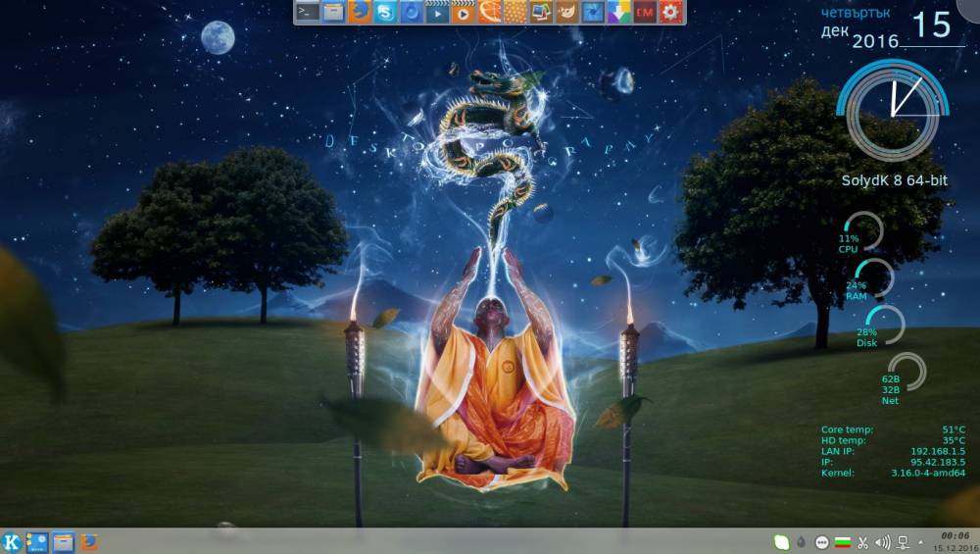Open the K application launcher menu

tap(11, 542)
